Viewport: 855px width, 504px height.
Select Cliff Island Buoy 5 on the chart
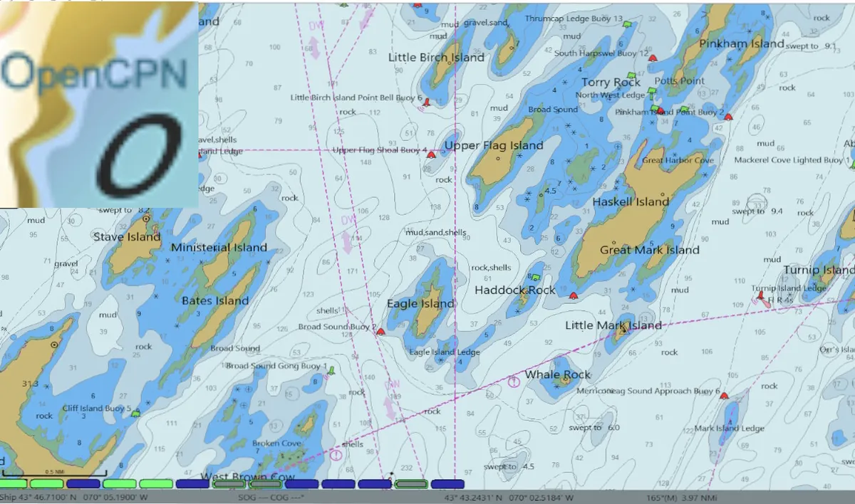click(135, 414)
